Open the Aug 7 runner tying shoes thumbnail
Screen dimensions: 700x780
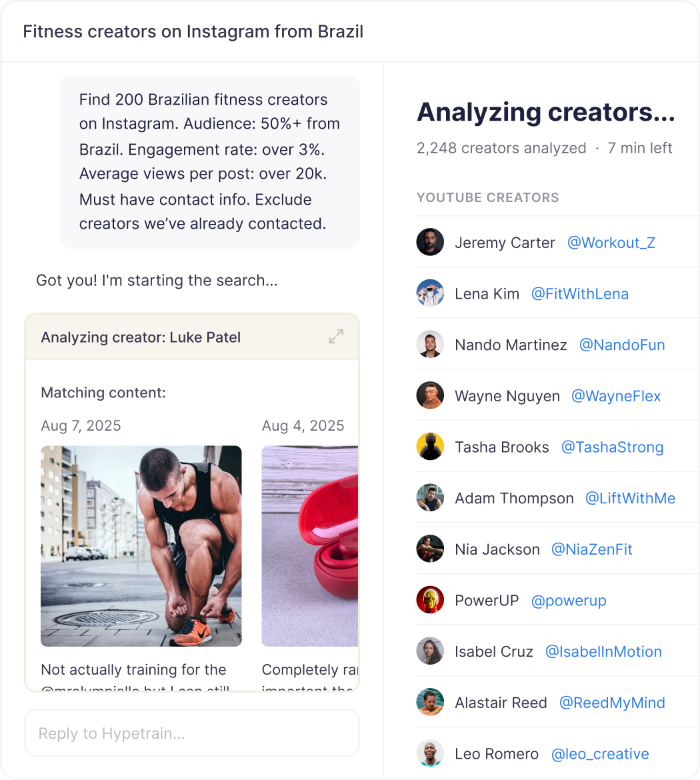141,546
